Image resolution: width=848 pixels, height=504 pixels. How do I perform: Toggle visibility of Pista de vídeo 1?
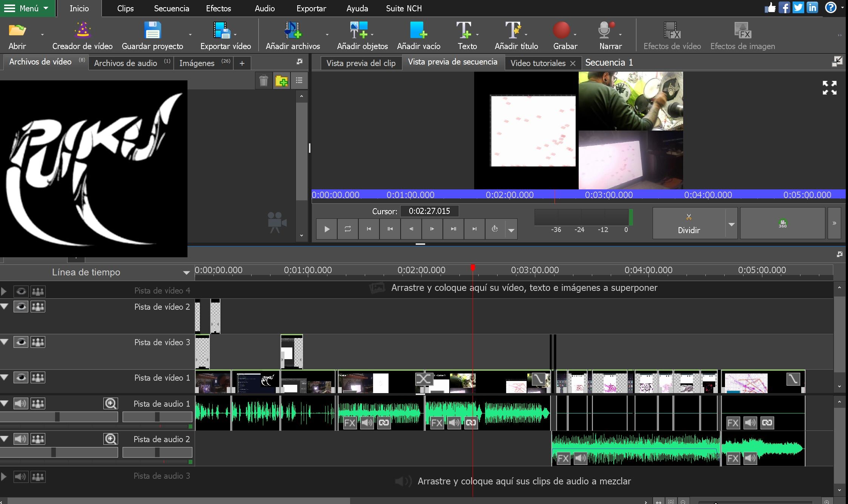coord(21,378)
